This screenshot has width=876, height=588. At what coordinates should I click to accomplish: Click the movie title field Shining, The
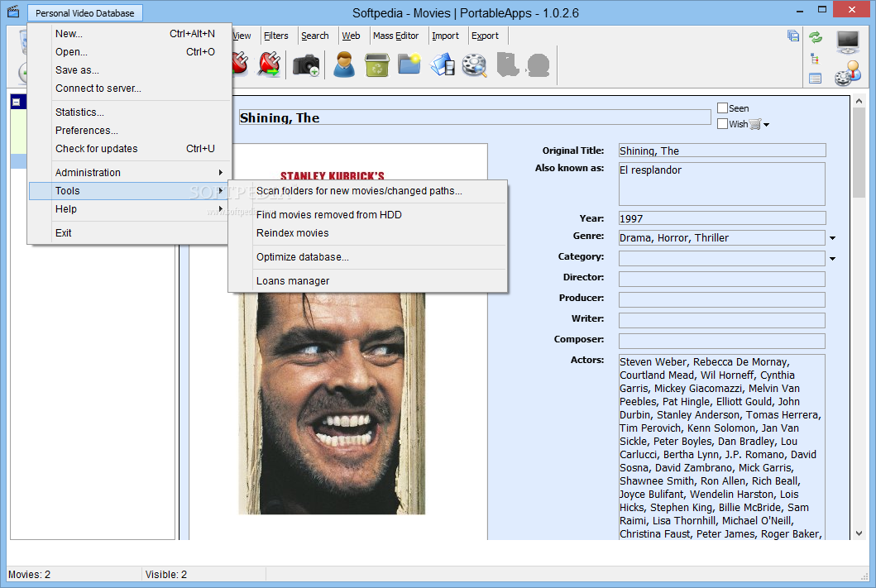pos(474,117)
